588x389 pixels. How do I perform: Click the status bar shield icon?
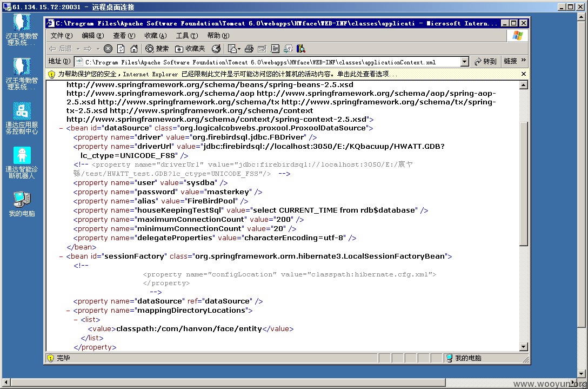tap(51, 358)
